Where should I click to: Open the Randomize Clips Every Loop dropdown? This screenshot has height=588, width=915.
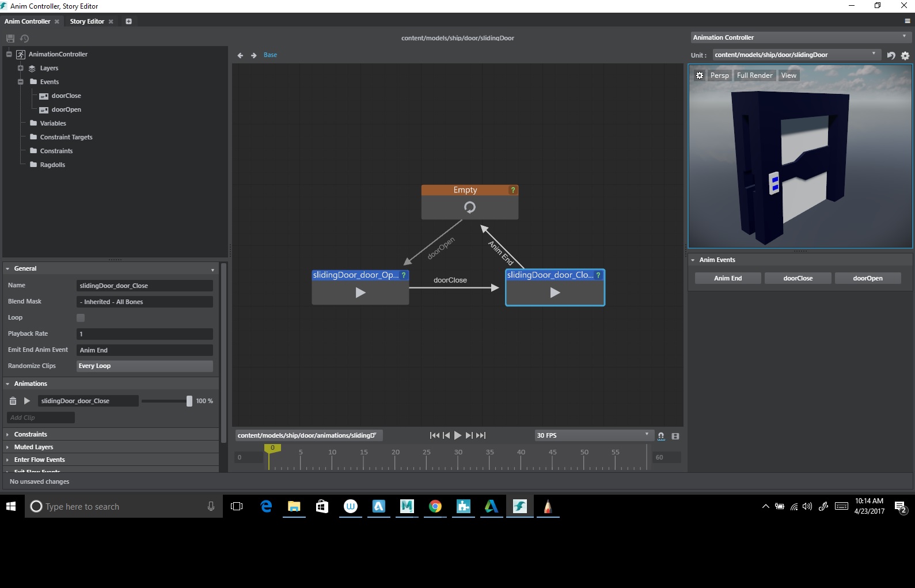coord(145,366)
